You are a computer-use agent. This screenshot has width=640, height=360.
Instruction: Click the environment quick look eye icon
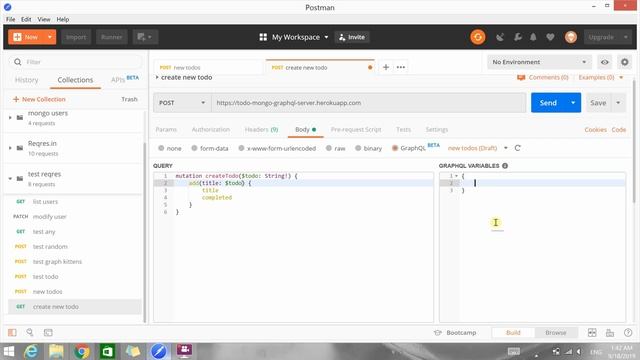coord(604,62)
